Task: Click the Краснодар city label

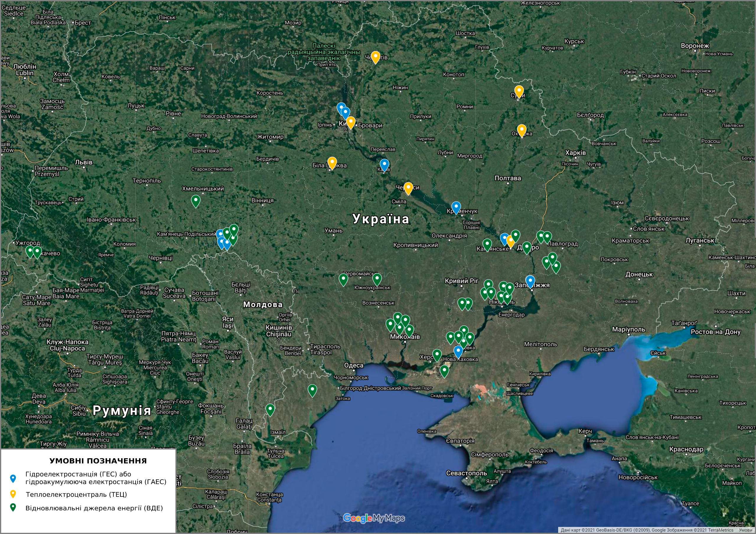Action: point(686,450)
